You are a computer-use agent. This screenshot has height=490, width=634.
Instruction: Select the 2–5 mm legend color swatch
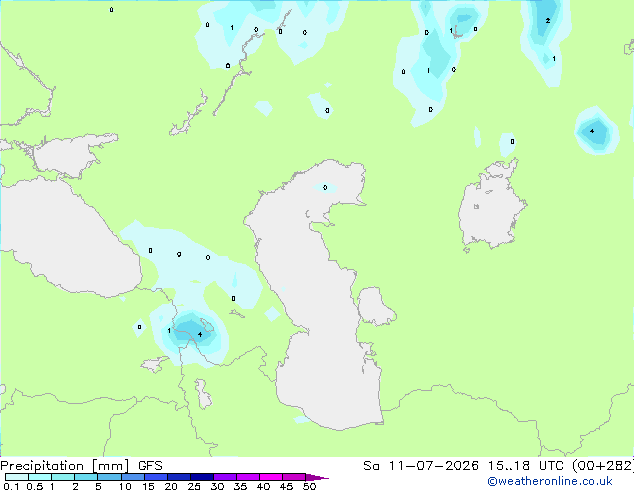86,477
